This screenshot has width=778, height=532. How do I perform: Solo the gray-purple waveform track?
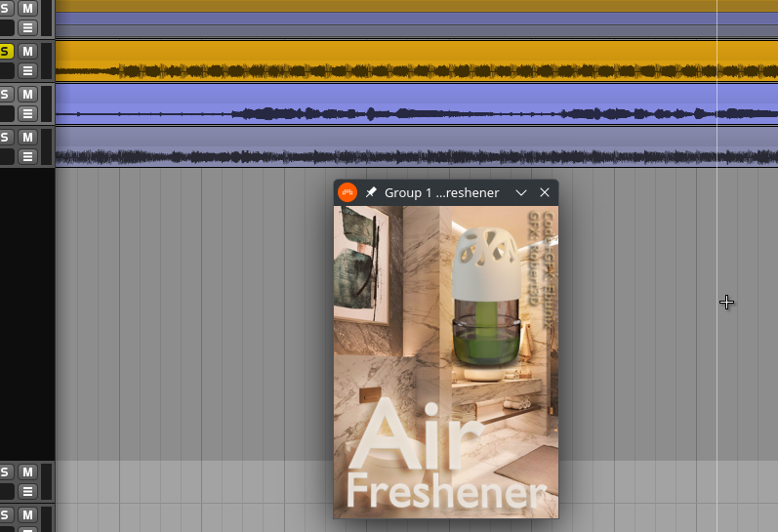(5, 137)
